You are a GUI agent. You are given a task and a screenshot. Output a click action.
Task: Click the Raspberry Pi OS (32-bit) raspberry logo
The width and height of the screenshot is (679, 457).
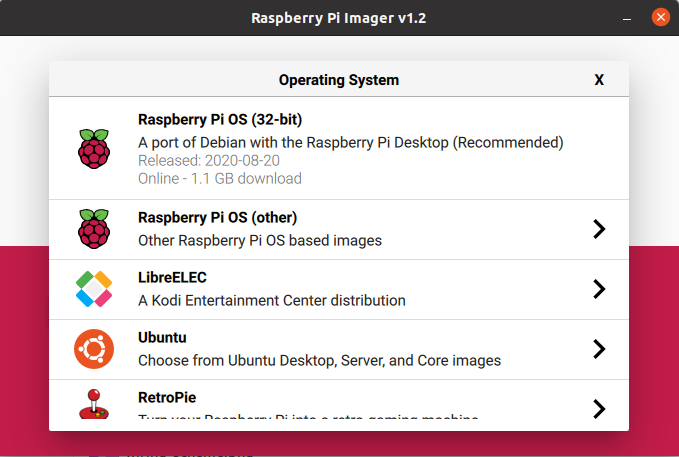[94, 149]
